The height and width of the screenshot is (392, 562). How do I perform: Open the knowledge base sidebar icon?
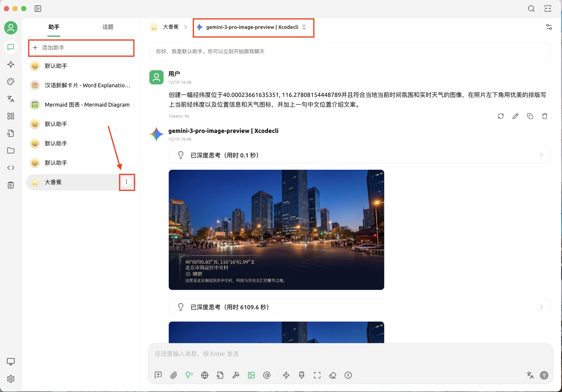pos(11,133)
